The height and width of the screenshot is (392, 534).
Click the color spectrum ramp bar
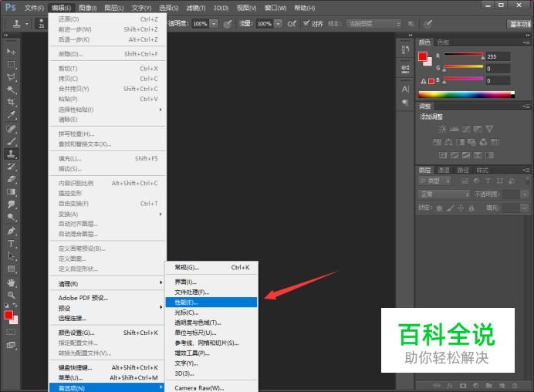pos(466,95)
